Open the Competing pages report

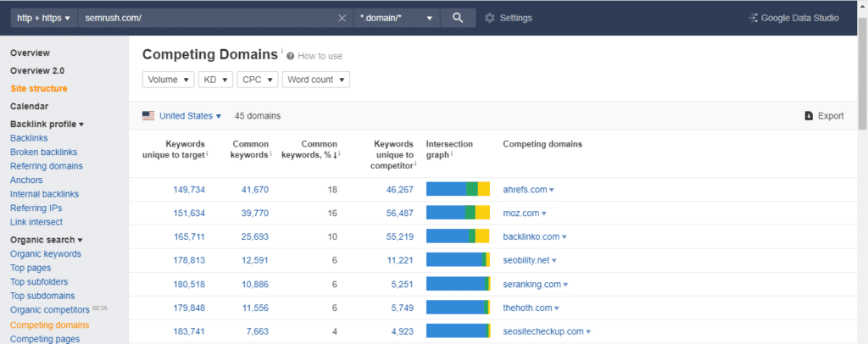45,339
